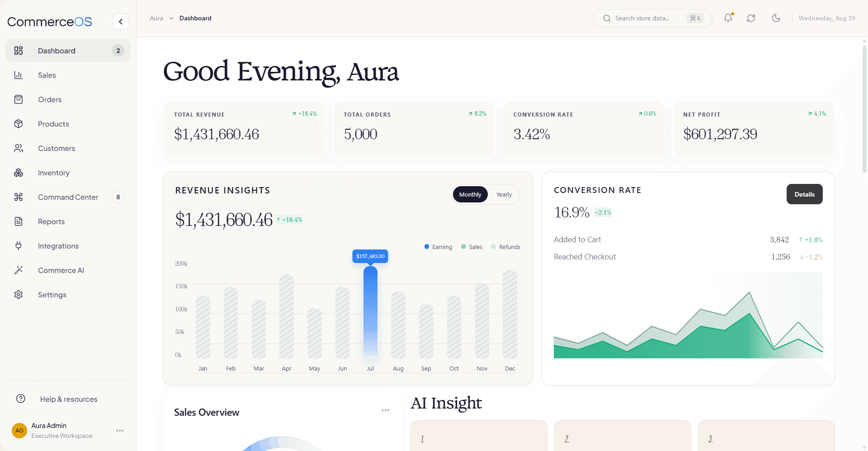Image resolution: width=868 pixels, height=451 pixels.
Task: Click the search magnifier icon
Action: click(x=607, y=19)
